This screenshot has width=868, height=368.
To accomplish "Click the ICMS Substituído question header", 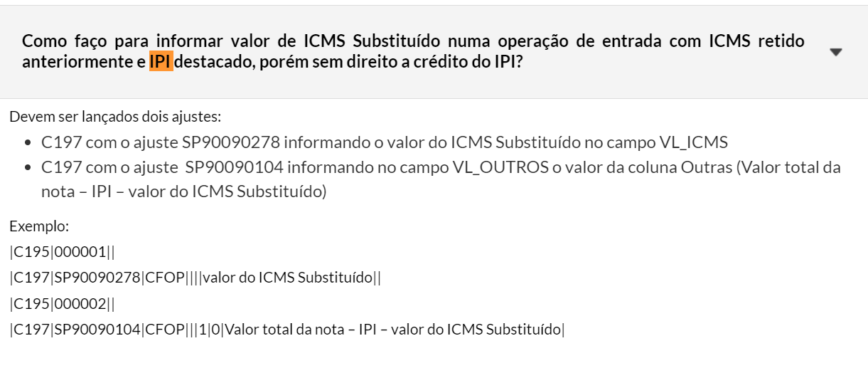I will tap(412, 41).
